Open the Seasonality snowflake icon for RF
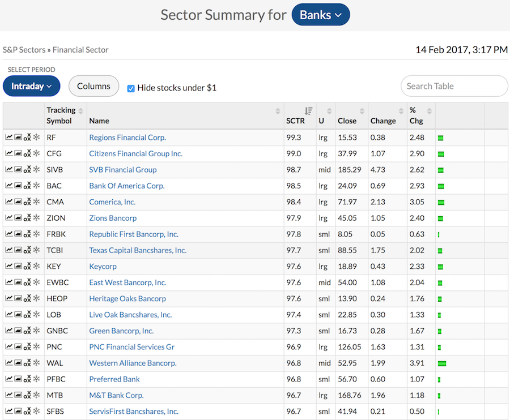The width and height of the screenshot is (510, 420). coord(36,137)
